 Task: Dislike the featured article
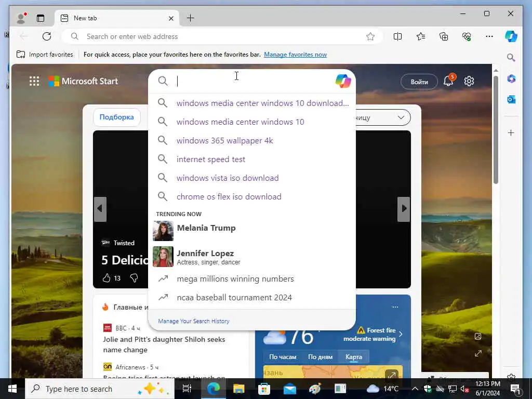(134, 278)
